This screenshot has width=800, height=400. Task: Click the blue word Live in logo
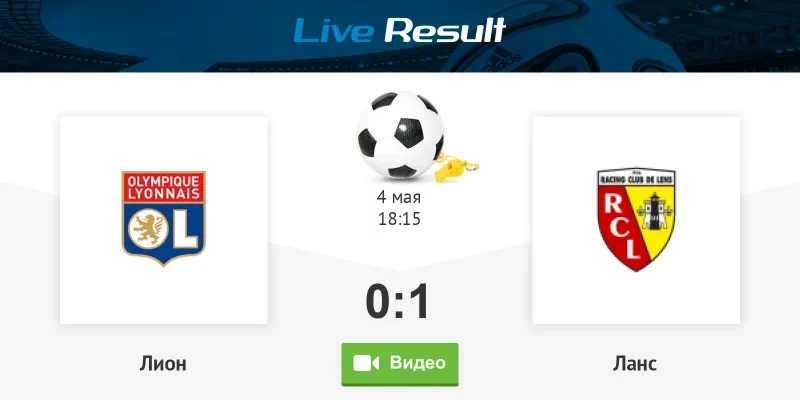pos(334,30)
